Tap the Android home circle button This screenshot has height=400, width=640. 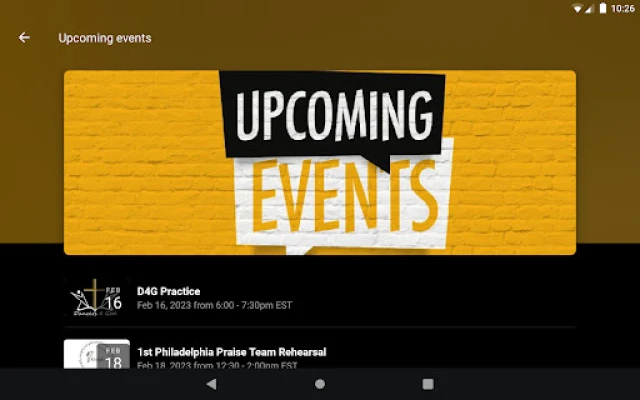320,384
